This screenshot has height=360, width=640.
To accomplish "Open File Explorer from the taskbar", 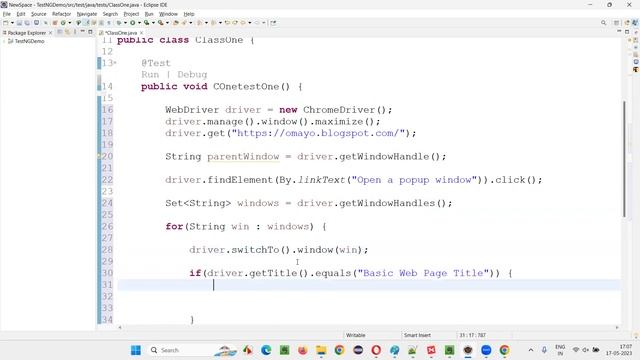I will point(321,350).
